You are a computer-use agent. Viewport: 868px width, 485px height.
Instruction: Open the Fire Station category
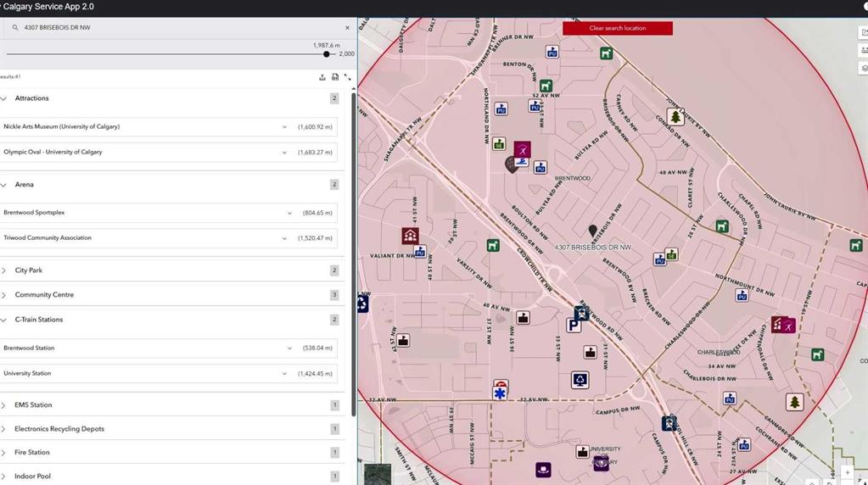click(x=32, y=453)
